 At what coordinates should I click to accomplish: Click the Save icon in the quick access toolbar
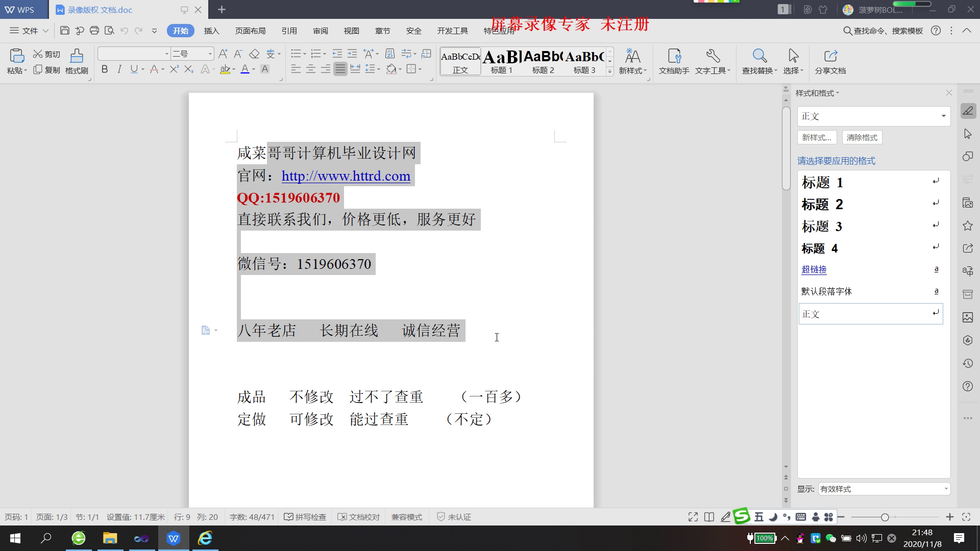(64, 31)
